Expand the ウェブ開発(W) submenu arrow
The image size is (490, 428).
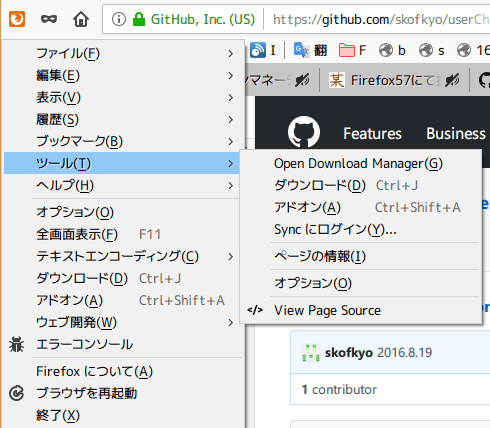(x=231, y=322)
